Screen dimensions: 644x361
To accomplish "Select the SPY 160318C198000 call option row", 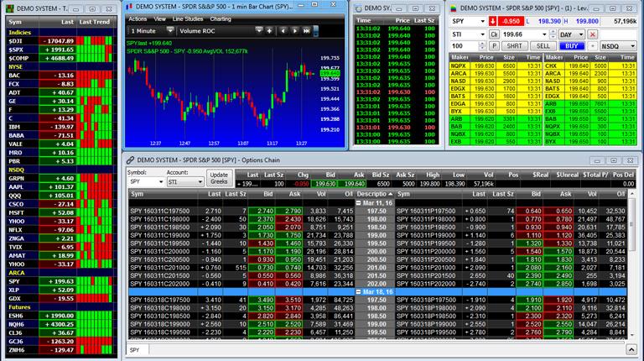I will (241, 308).
